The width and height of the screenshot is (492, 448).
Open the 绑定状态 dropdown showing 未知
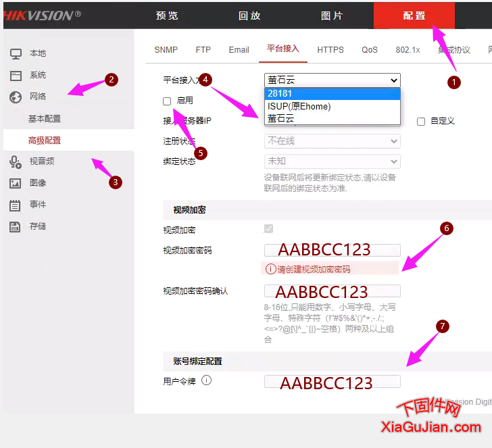click(333, 161)
